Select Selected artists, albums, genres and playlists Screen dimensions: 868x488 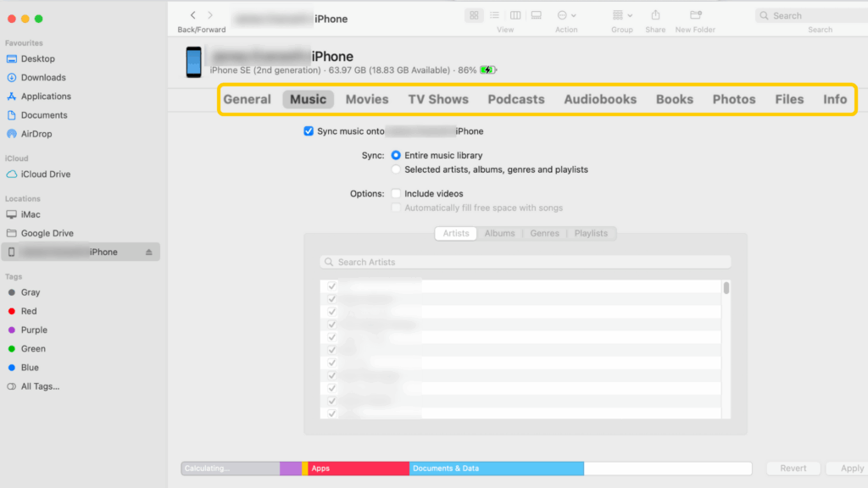(x=396, y=169)
